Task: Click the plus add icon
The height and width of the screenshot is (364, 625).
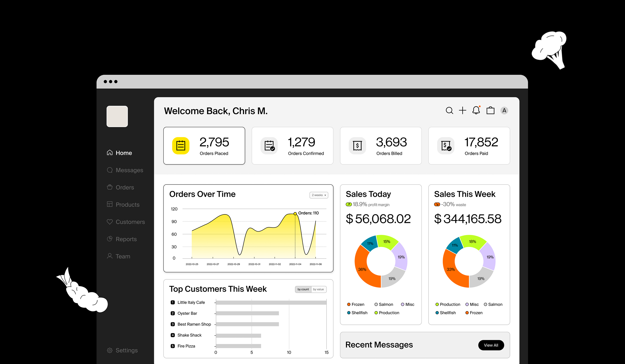Action: pyautogui.click(x=462, y=110)
